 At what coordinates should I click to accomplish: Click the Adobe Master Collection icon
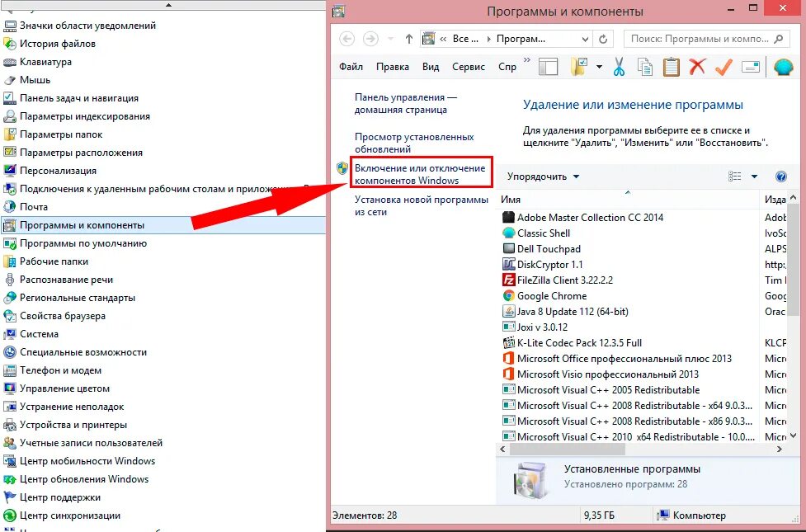tap(508, 218)
